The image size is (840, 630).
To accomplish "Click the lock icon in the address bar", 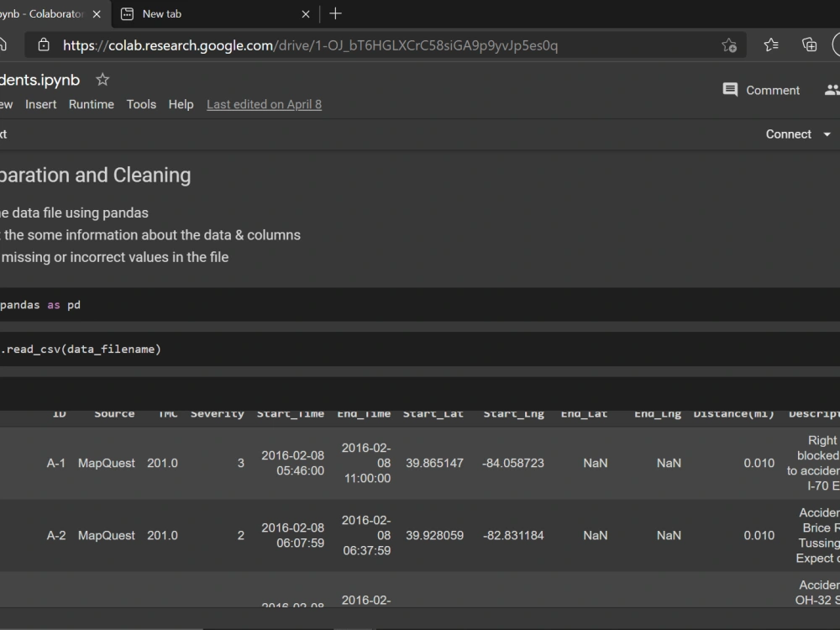I will pyautogui.click(x=44, y=45).
